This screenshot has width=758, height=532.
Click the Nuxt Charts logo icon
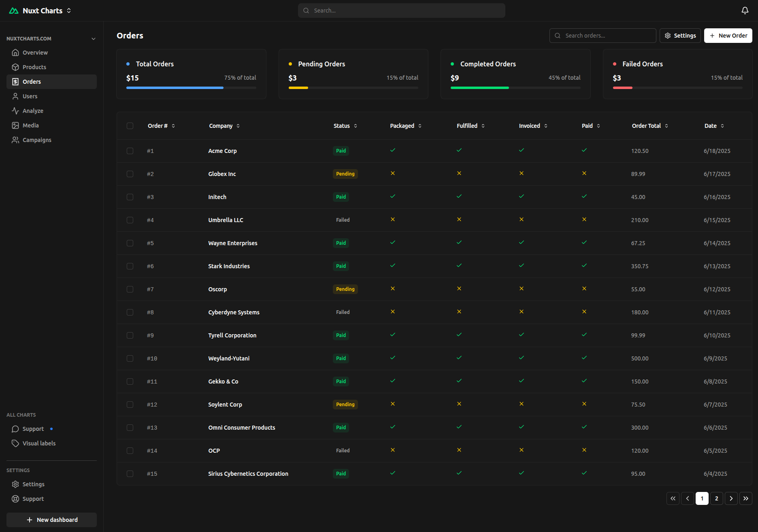pos(14,11)
